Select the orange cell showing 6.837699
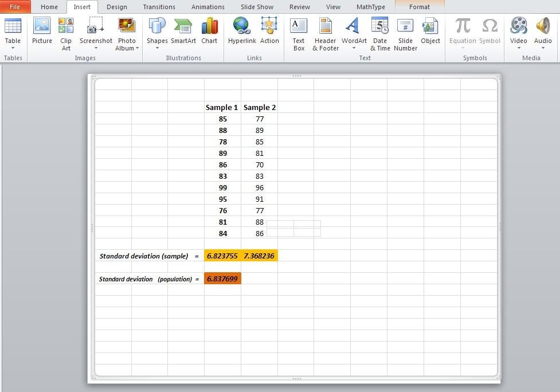Screen dimensions: 560x392 tap(222, 279)
